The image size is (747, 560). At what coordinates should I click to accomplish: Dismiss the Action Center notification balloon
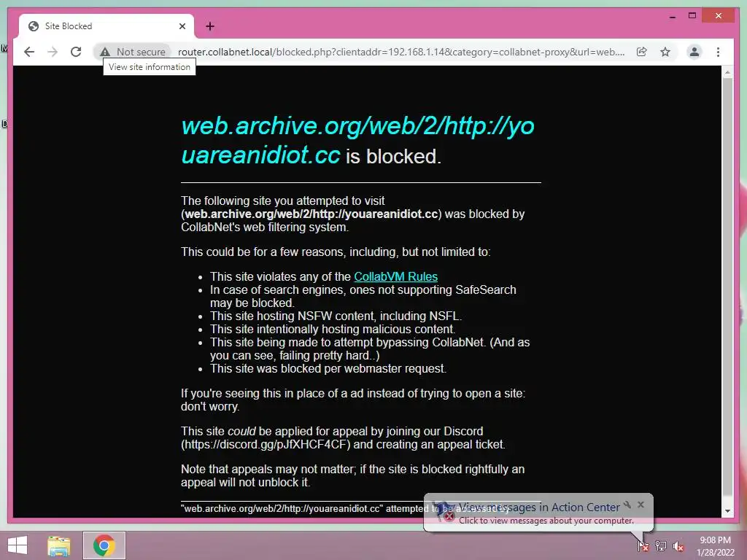tap(640, 505)
